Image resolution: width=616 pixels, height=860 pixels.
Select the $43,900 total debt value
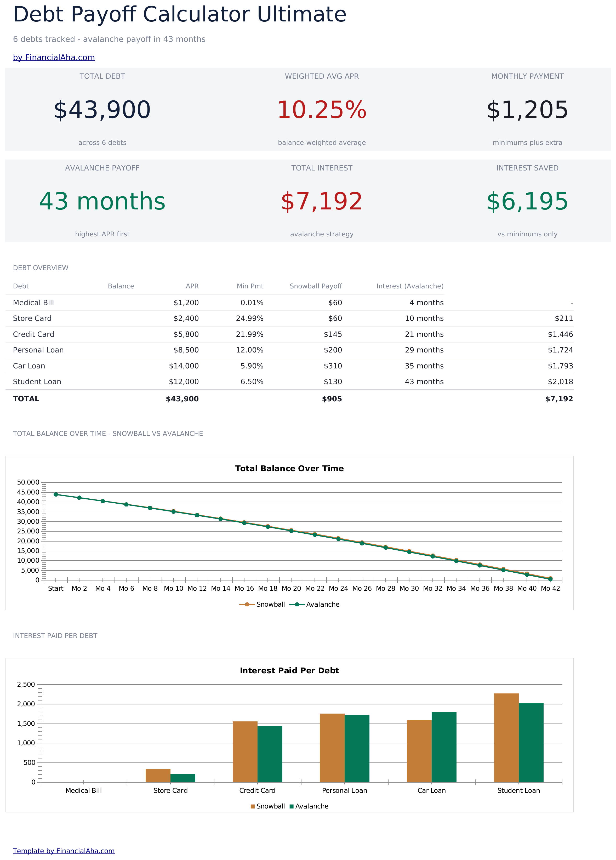click(x=102, y=110)
